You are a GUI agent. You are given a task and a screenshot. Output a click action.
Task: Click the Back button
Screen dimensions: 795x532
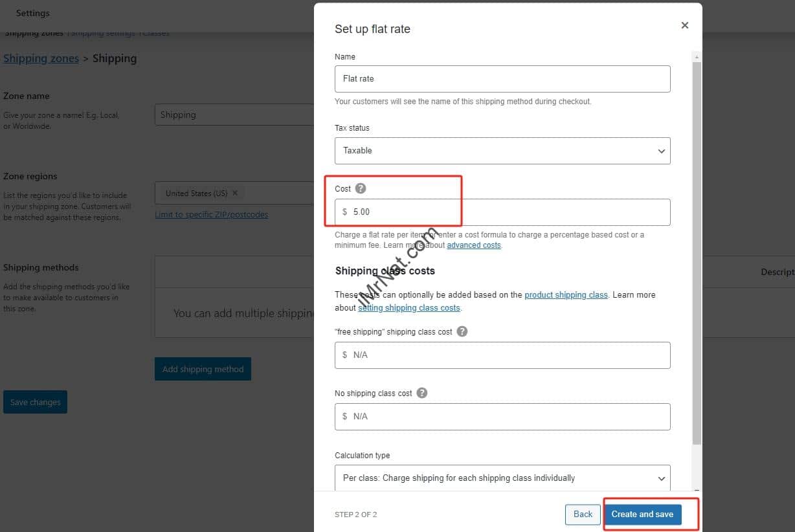click(583, 515)
